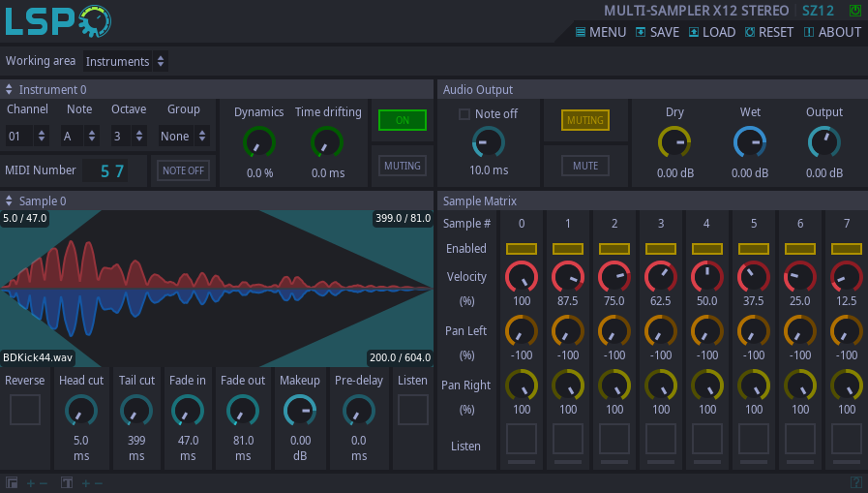
Task: Open the Group None dropdown
Action: coord(184,136)
